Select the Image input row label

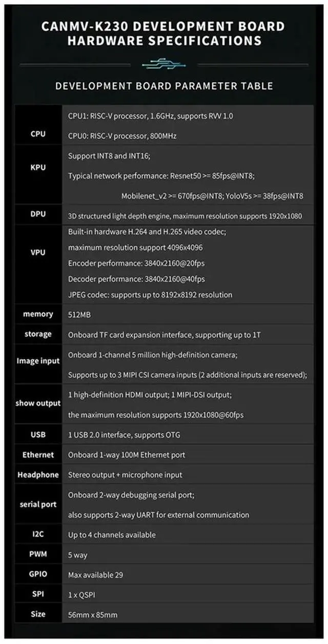(38, 361)
